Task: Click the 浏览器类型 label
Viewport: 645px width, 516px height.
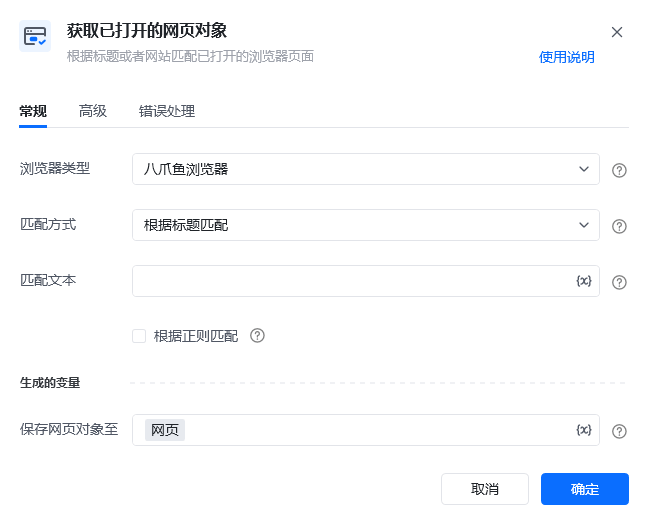Action: 55,168
